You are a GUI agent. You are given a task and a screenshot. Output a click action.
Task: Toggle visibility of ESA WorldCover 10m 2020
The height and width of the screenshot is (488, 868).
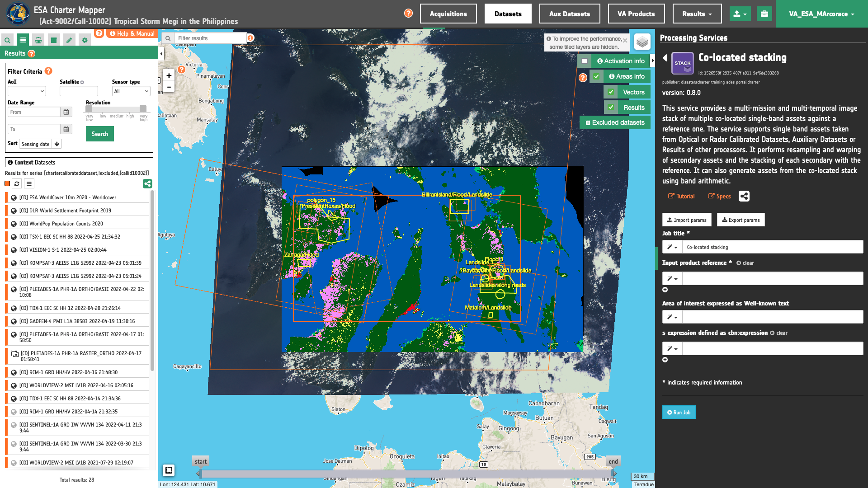pos(14,197)
